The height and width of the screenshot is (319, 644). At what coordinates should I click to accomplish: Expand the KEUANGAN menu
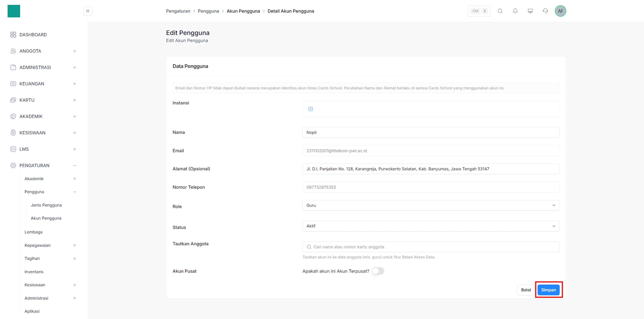74,84
